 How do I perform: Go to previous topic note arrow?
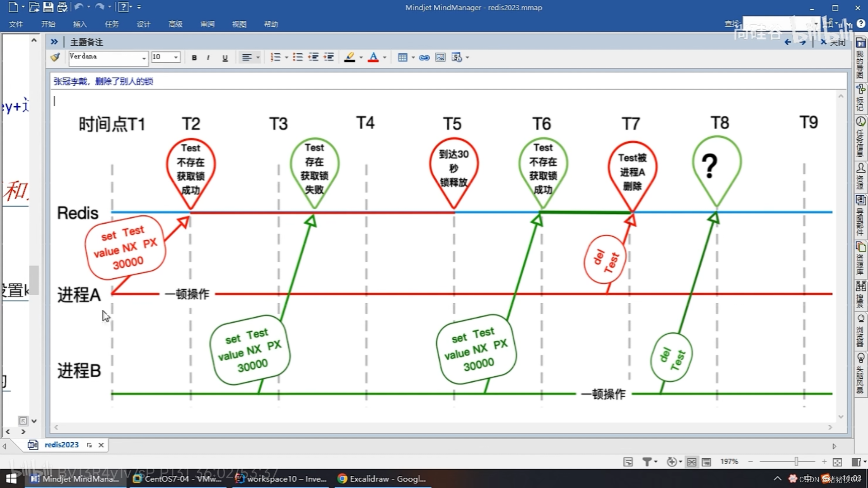788,42
